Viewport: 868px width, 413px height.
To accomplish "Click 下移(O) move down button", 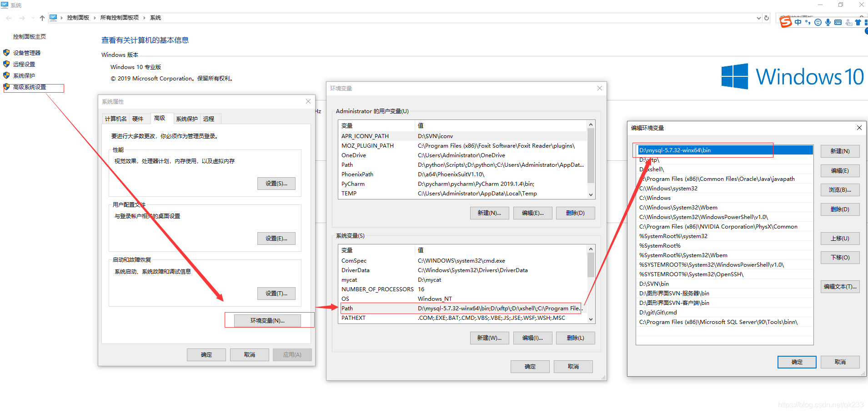I will tap(840, 258).
